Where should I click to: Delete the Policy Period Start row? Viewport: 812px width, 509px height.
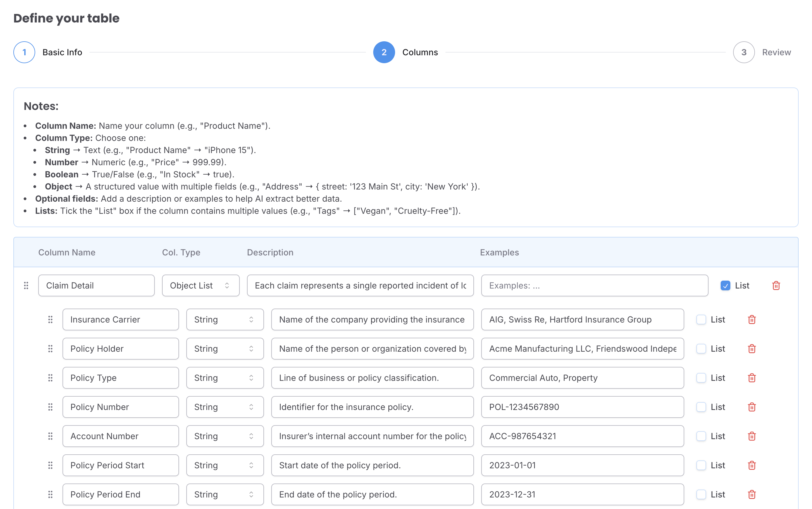(752, 465)
